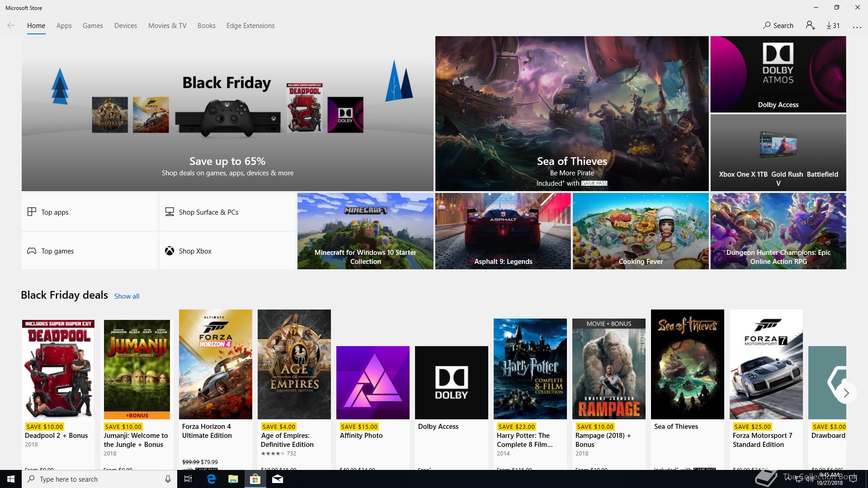
Task: Click the Search label in the store header
Action: click(783, 26)
